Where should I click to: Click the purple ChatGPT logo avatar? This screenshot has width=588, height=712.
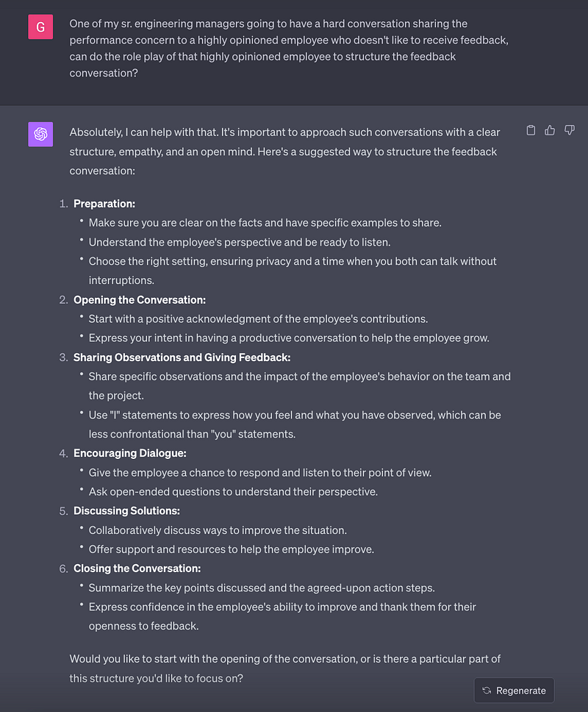pyautogui.click(x=40, y=134)
